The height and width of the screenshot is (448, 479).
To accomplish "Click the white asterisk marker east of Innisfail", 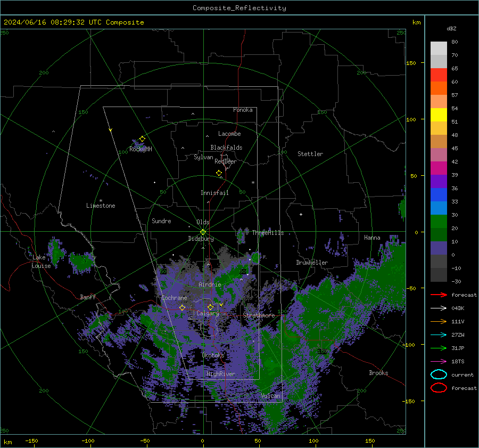I will (253, 183).
